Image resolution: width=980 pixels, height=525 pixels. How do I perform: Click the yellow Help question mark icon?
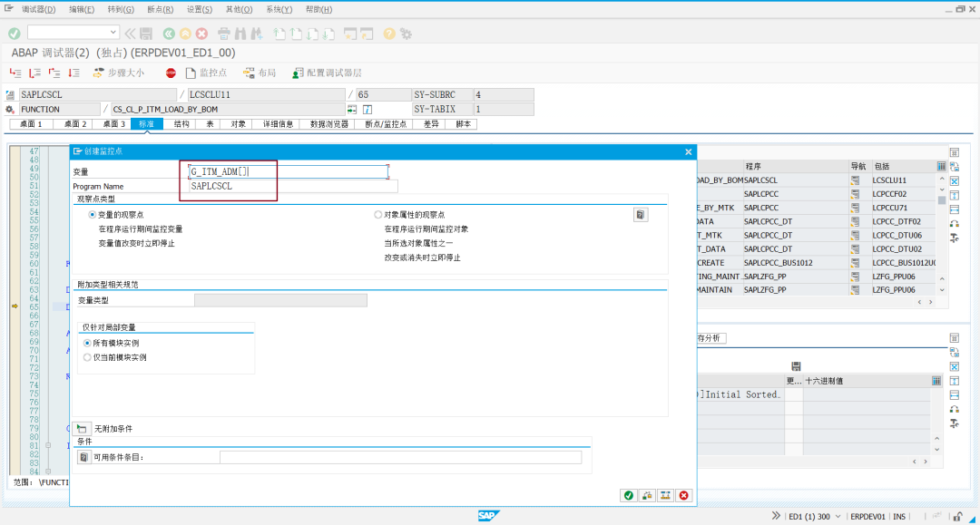[x=389, y=34]
